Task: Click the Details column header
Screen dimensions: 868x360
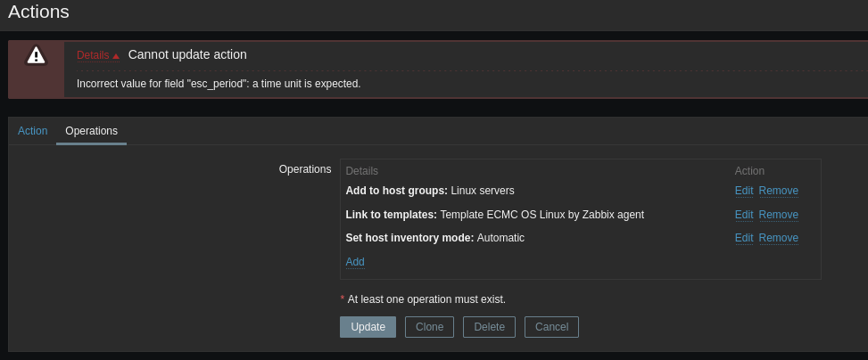Action: click(361, 171)
